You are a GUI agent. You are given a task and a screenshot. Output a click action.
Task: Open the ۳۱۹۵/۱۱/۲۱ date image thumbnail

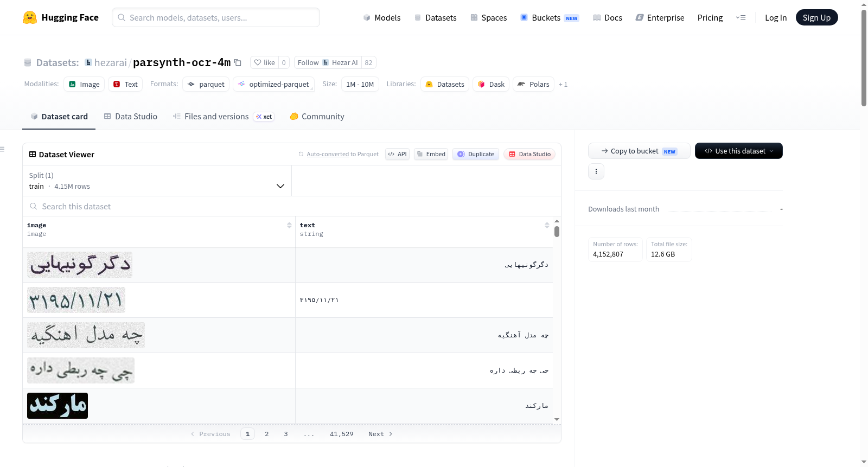click(76, 300)
